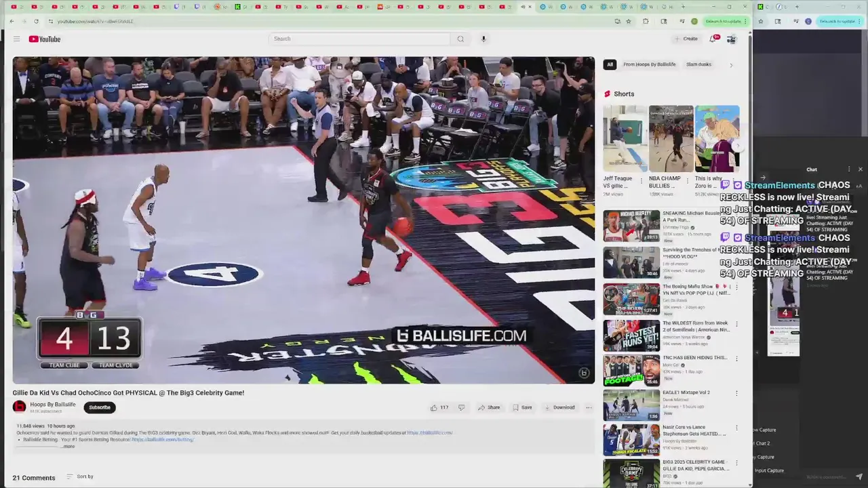The width and height of the screenshot is (868, 488).
Task: Click the YouTube search field
Action: tap(359, 39)
